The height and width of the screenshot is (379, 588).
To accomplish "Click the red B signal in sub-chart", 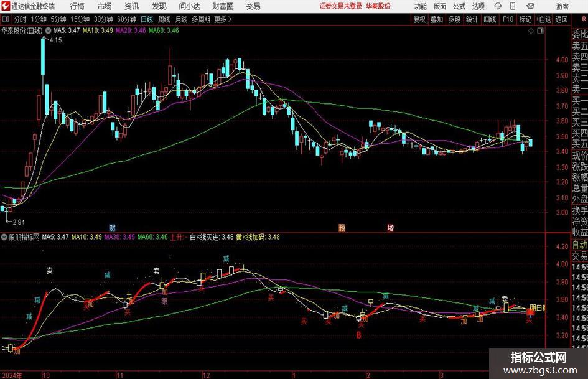I will (358, 335).
